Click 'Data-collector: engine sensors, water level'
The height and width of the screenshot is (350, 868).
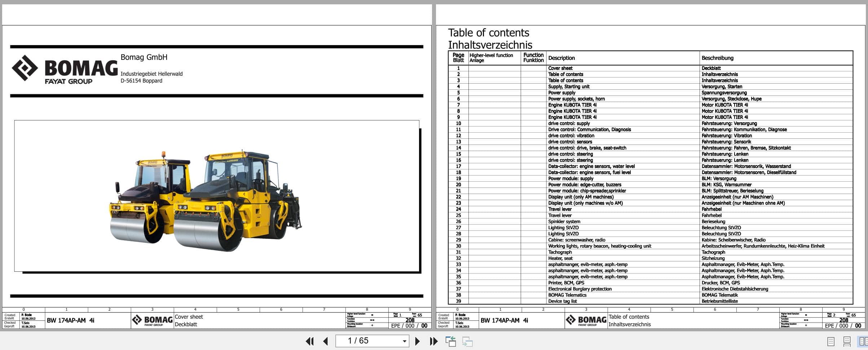pyautogui.click(x=591, y=166)
